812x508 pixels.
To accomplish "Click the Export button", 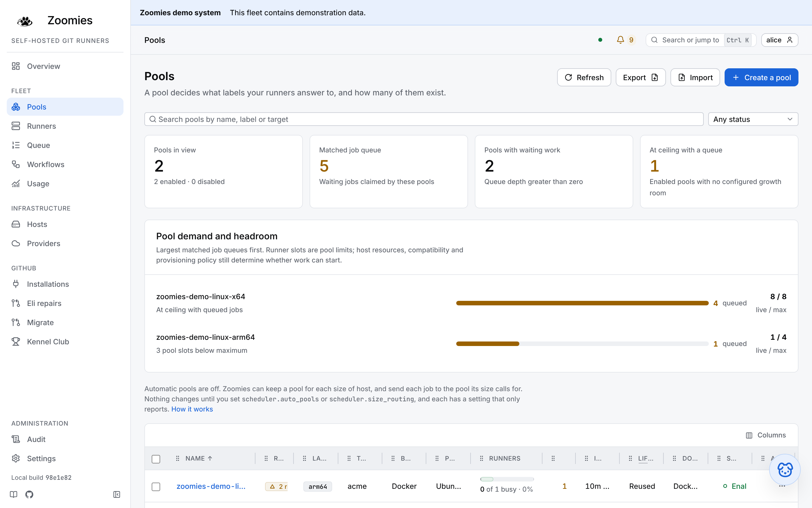I will pyautogui.click(x=641, y=77).
